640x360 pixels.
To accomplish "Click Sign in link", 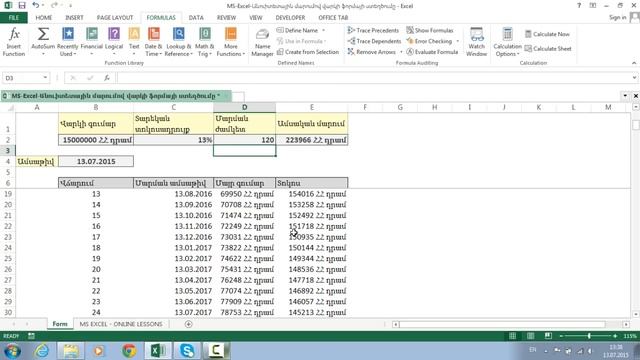I will click(617, 17).
